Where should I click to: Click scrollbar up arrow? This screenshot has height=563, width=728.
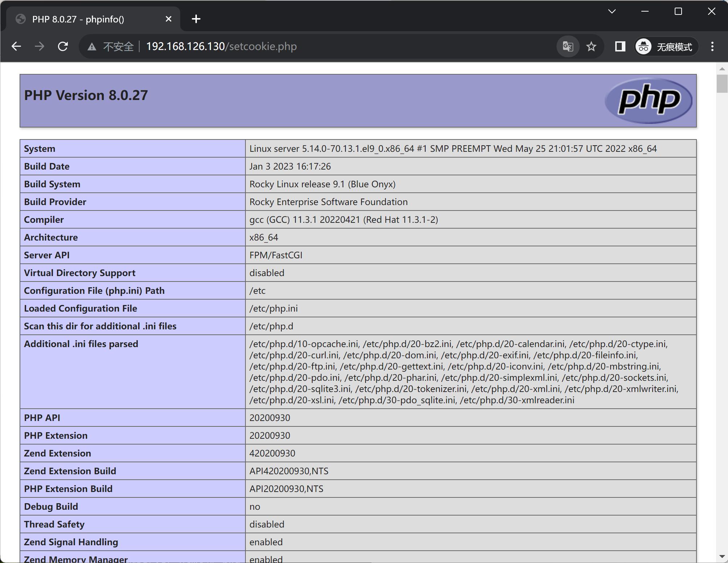(722, 68)
